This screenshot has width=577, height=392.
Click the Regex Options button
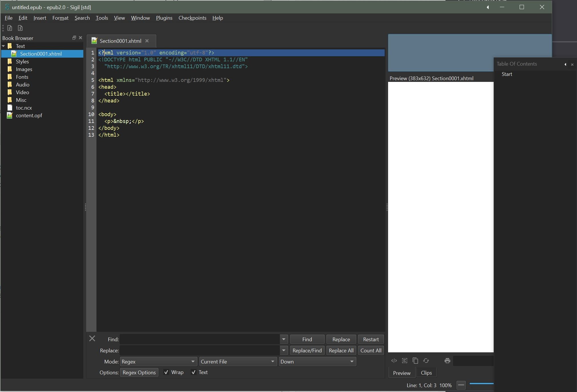(x=139, y=372)
